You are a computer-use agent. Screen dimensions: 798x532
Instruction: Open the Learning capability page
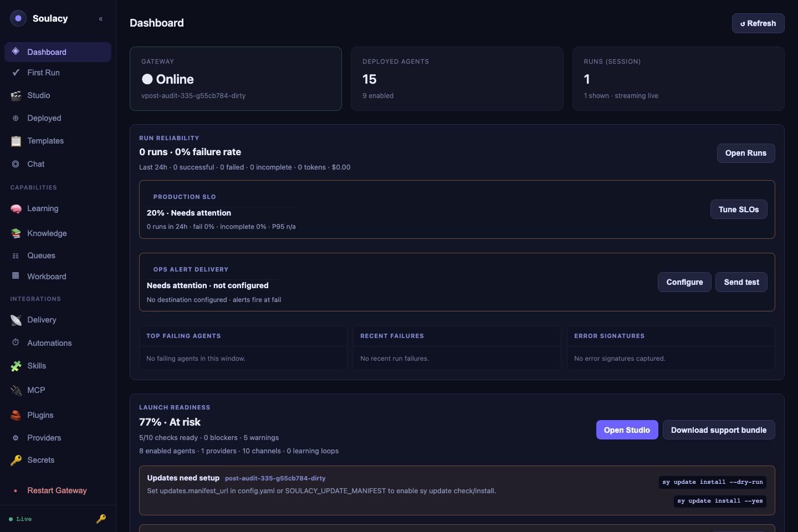coord(58,208)
